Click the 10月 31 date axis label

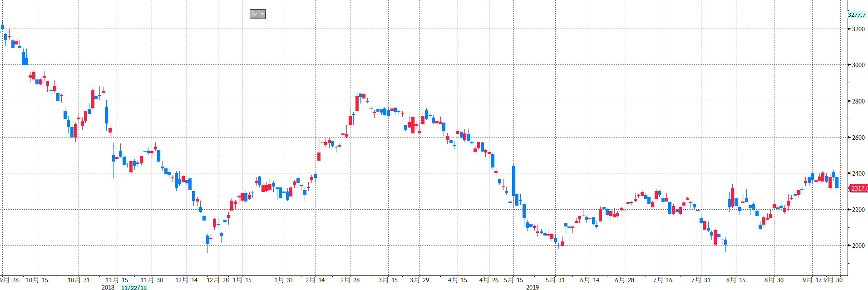79,280
